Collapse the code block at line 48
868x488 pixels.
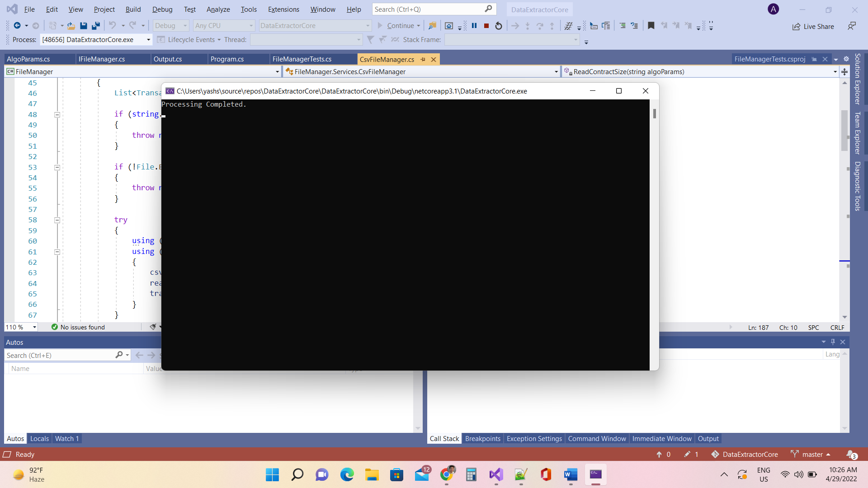click(57, 115)
